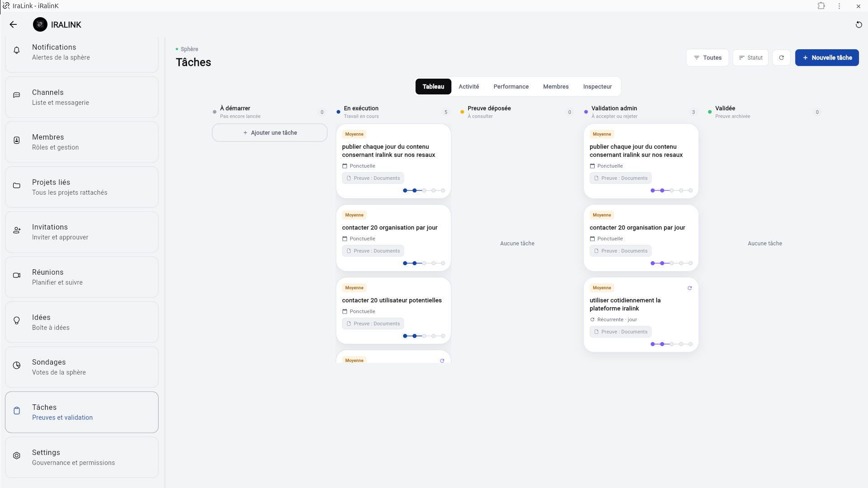This screenshot has width=868, height=488.
Task: Open the Membres tab
Action: point(556,86)
